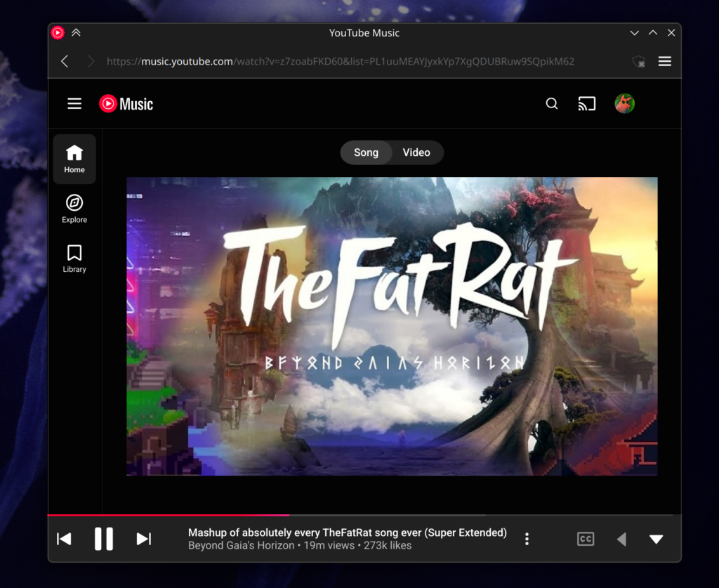
Task: Pause the currently playing song
Action: tap(104, 539)
